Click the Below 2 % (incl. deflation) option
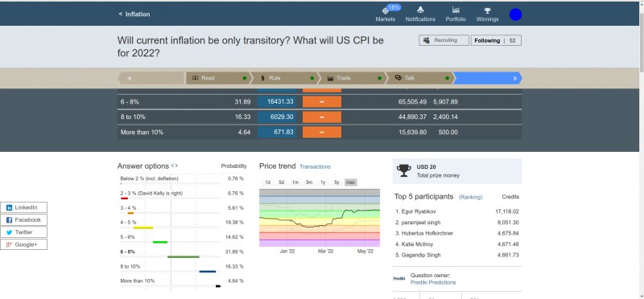 [x=150, y=178]
